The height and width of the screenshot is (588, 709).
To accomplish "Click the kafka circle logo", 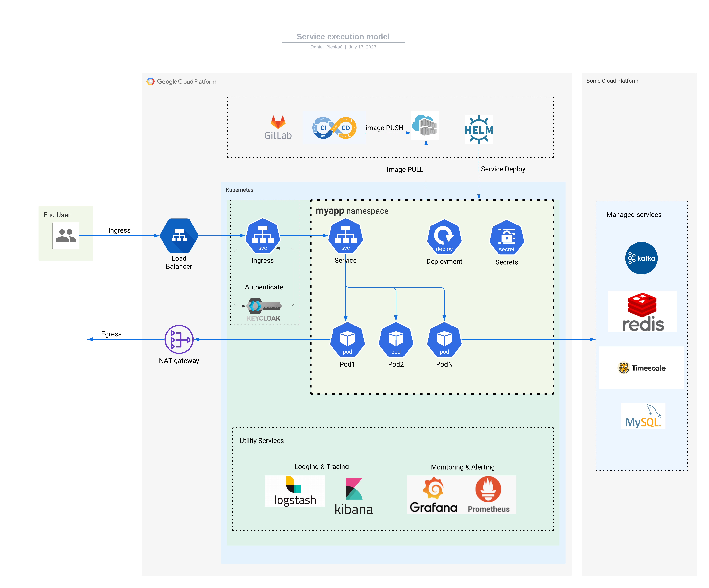I will (641, 258).
